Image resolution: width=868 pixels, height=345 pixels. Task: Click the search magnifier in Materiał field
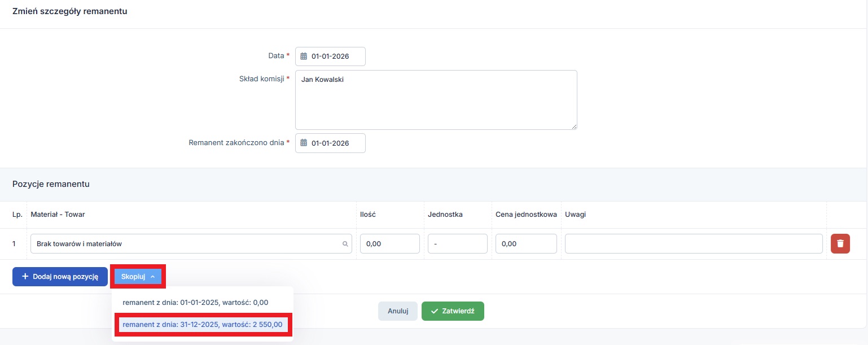(x=345, y=244)
